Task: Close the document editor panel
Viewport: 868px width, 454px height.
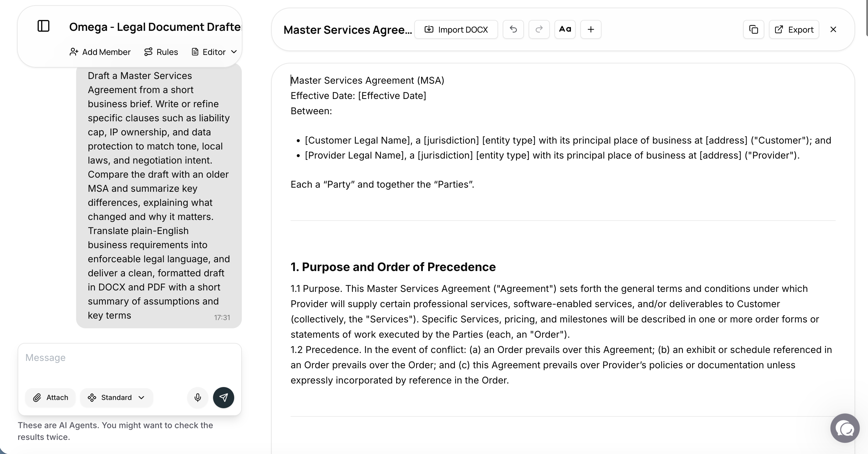Action: 833,30
